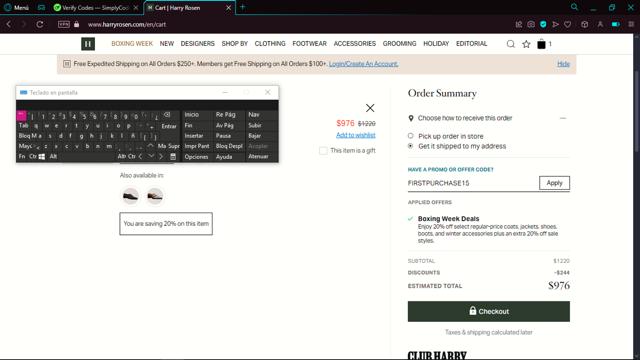Image resolution: width=640 pixels, height=360 pixels.
Task: Open the battery saver icon
Action: (616, 24)
